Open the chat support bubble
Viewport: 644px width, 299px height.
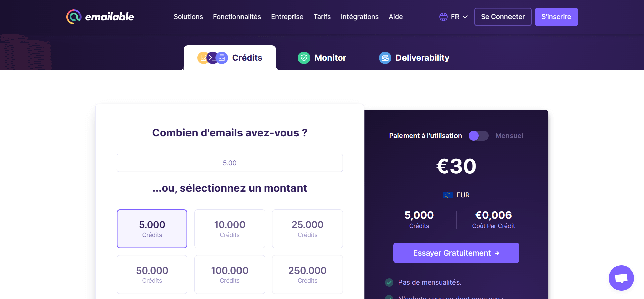point(621,278)
